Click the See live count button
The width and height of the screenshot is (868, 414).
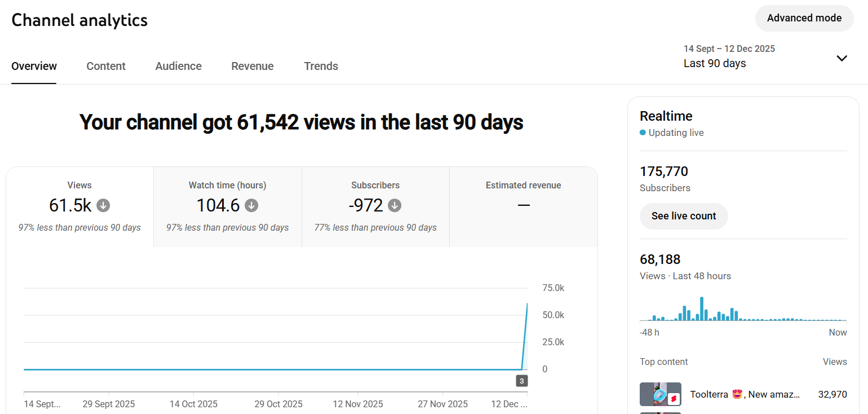684,216
